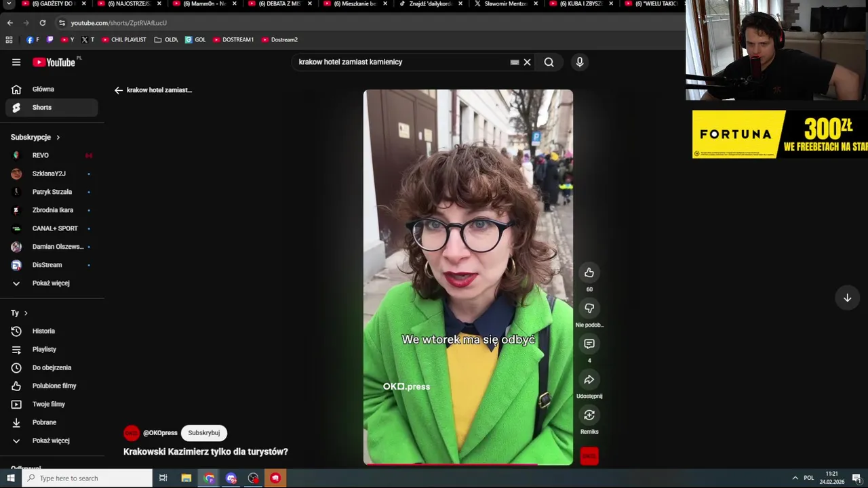868x488 pixels.
Task: Open the OLD bookmarks folder
Action: (166, 40)
